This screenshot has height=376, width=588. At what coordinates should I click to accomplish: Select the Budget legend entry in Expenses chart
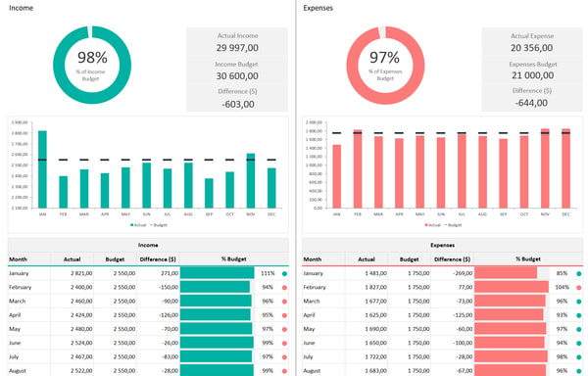pos(453,225)
